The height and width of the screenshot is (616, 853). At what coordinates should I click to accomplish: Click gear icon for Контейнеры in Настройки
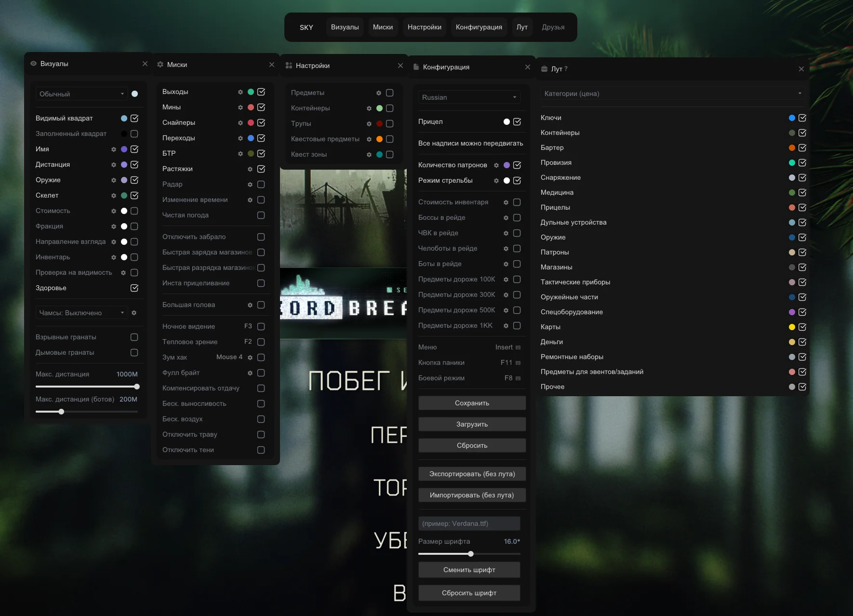pos(369,108)
